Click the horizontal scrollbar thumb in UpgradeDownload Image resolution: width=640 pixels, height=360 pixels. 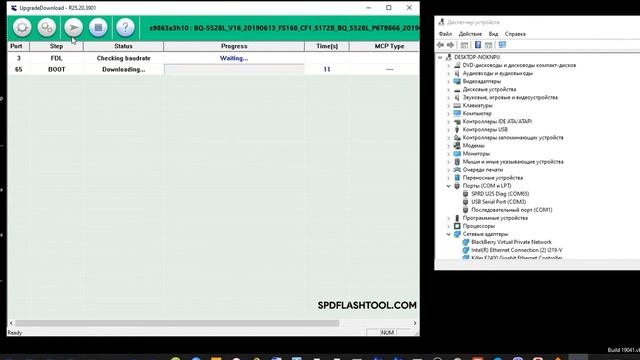click(x=177, y=323)
